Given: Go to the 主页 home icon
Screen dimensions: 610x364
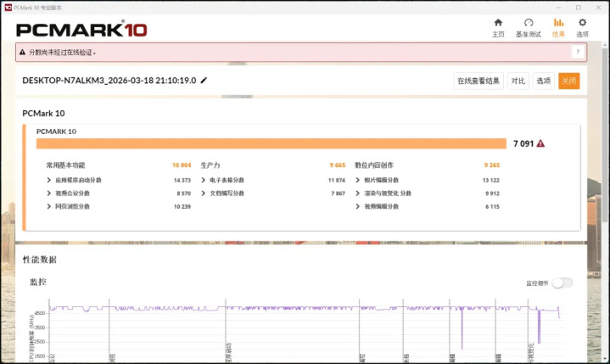Looking at the screenshot, I should (498, 24).
